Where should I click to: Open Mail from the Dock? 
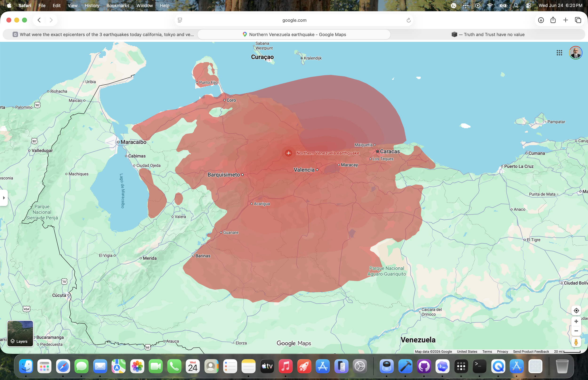click(x=100, y=366)
